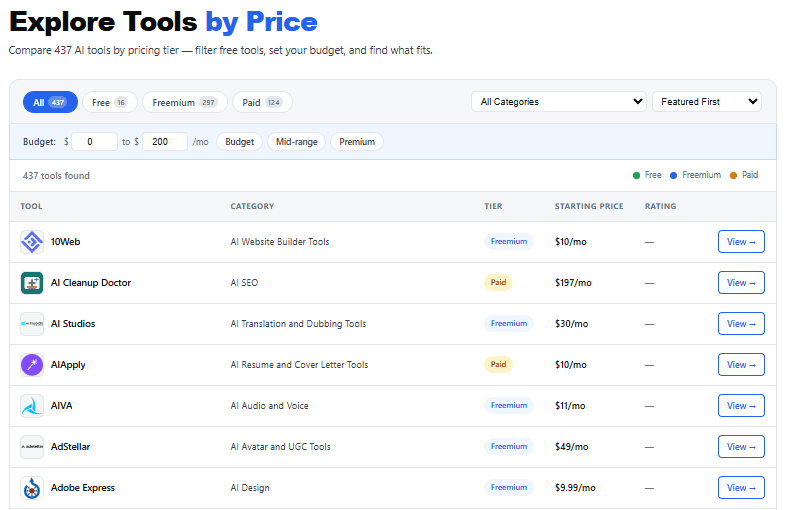Select the AI Cleanup Doctor icon
This screenshot has height=510, width=788.
[x=32, y=283]
